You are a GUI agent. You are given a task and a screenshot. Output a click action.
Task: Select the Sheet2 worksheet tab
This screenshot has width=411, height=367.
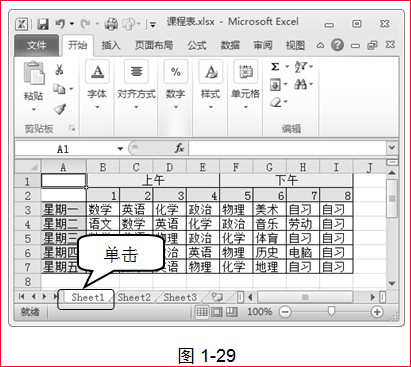click(x=134, y=297)
